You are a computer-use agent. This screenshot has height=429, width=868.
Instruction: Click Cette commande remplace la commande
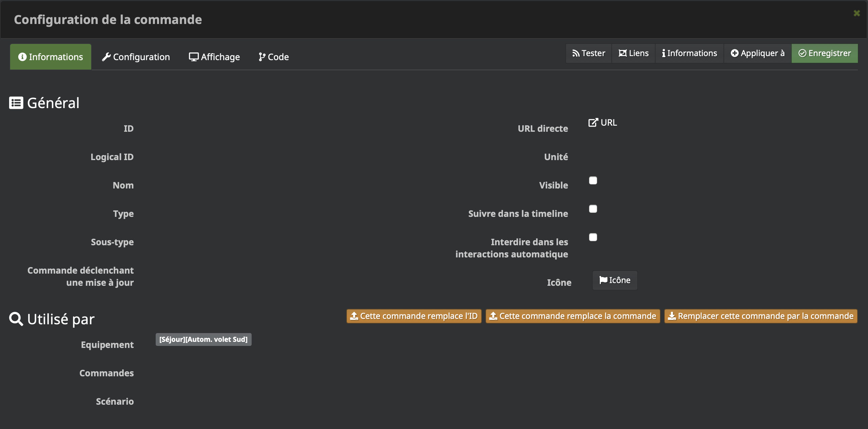(573, 316)
